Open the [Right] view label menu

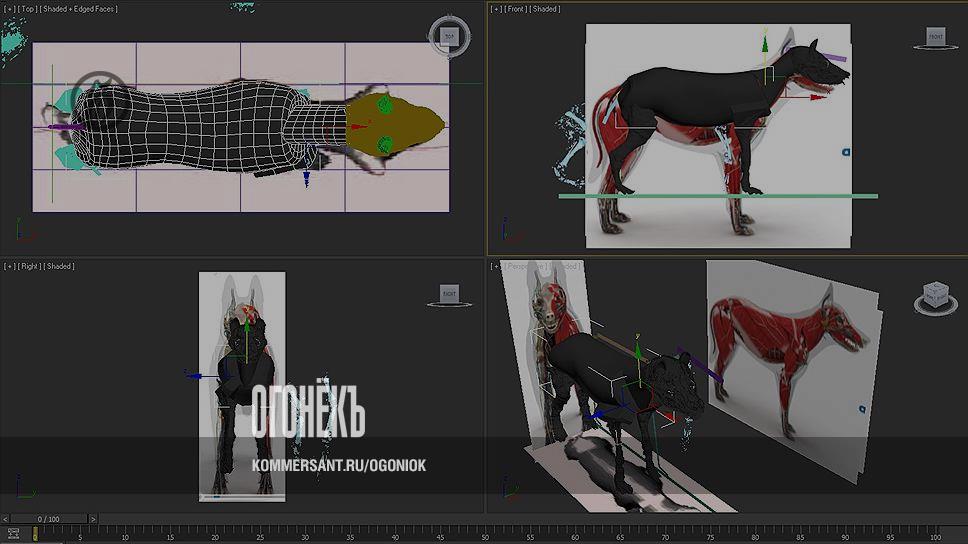30,266
